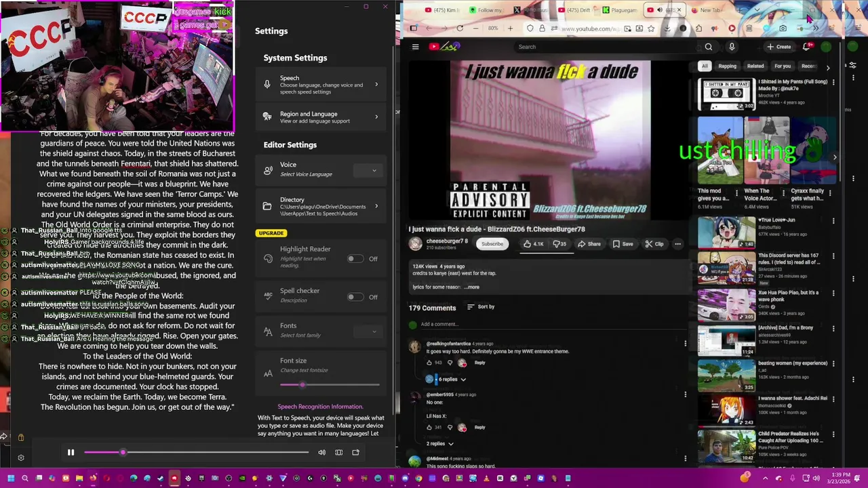
Task: Open options menu for realkingofantarctica's comment
Action: (685, 344)
